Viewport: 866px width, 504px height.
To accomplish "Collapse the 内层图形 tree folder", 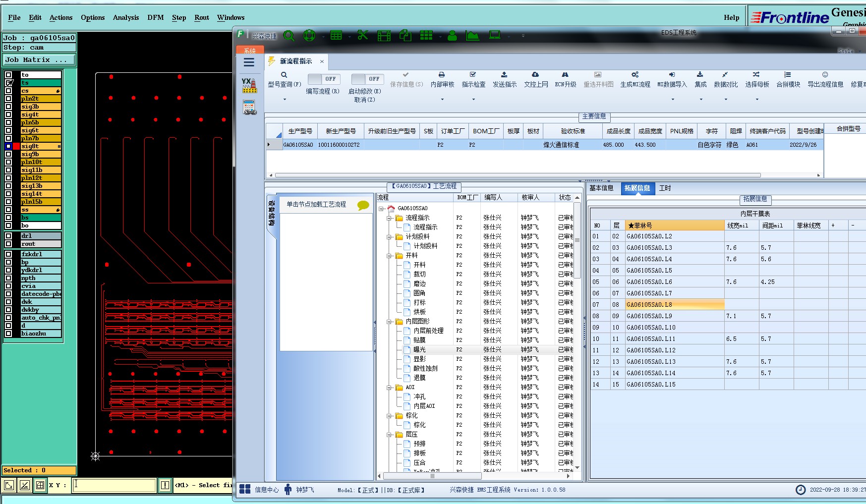I will point(390,322).
